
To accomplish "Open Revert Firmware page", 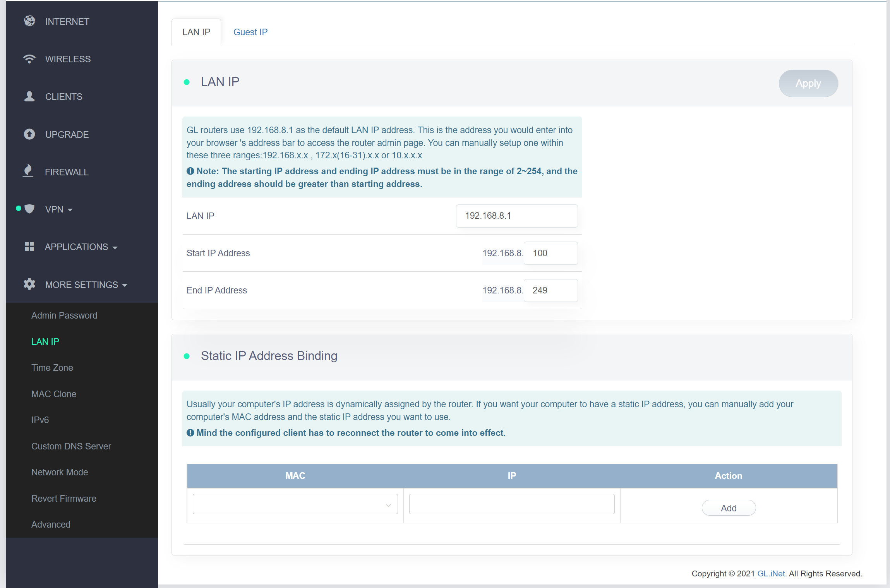I will pos(64,499).
